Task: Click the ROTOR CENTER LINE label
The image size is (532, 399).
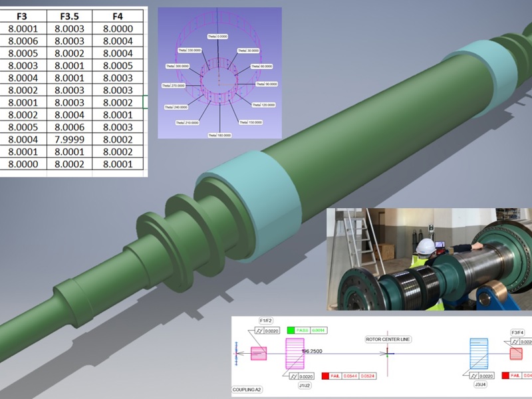Action: pos(388,339)
